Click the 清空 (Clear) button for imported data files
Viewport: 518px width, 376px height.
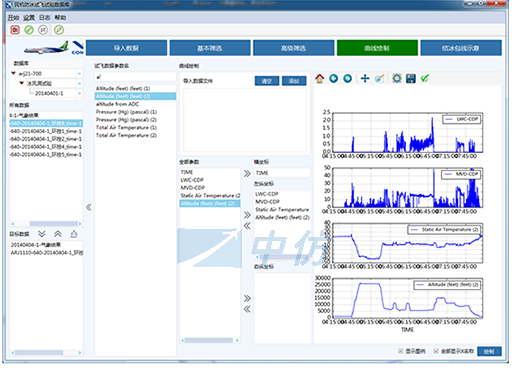pos(267,81)
